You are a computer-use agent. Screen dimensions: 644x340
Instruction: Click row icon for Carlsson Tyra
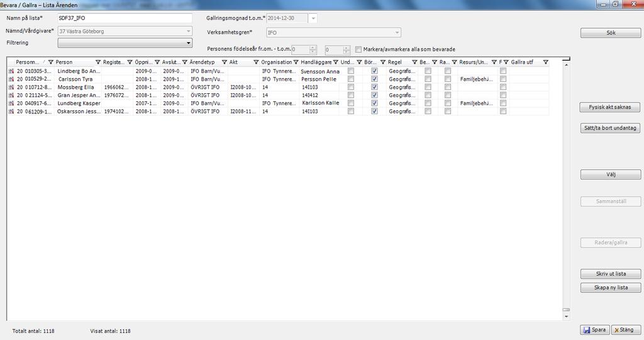(x=11, y=79)
